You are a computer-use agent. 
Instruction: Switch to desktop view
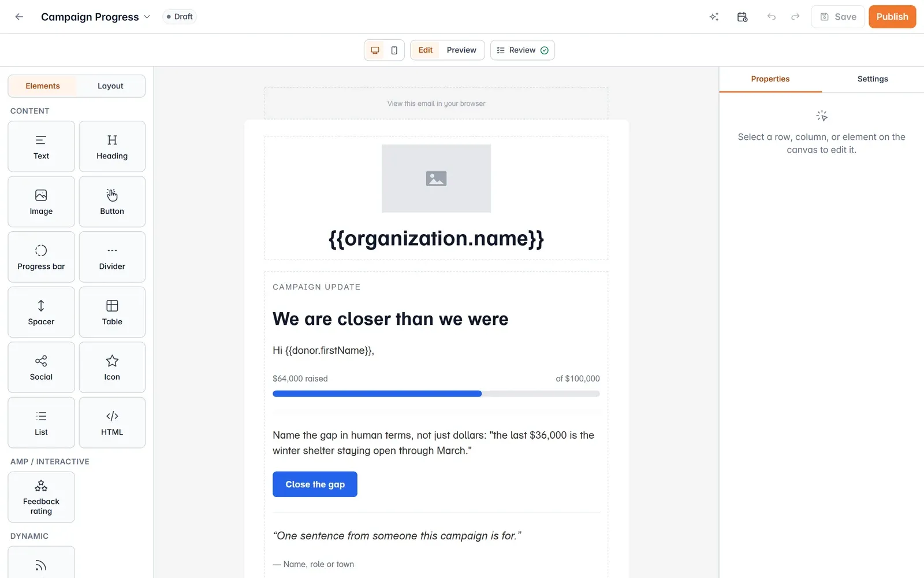point(375,50)
